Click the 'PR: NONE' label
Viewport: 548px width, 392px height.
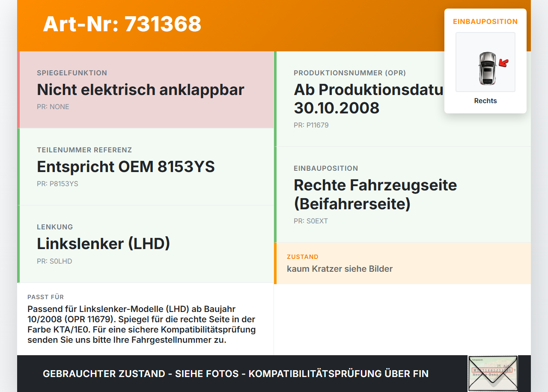point(53,107)
